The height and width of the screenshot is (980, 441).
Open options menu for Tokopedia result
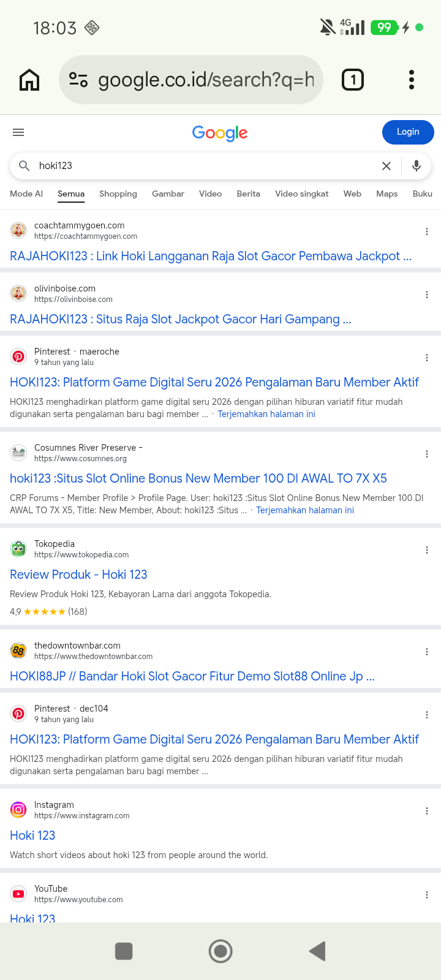[426, 550]
